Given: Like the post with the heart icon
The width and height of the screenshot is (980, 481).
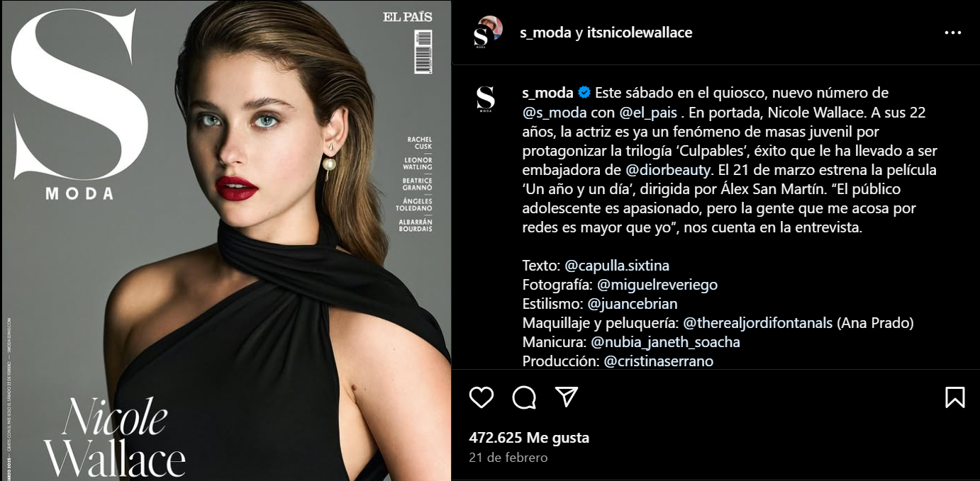Looking at the screenshot, I should [x=481, y=397].
